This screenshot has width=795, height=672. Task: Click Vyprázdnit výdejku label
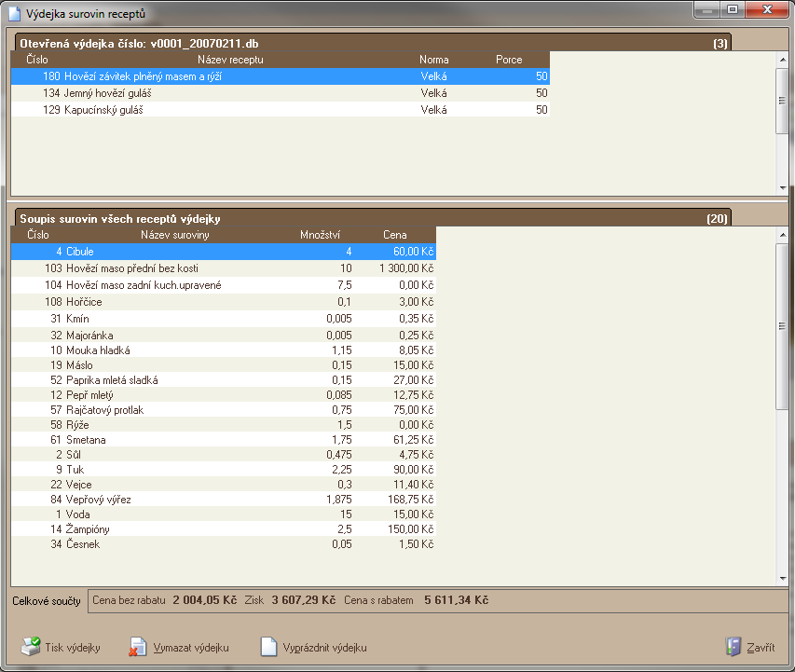pos(325,648)
